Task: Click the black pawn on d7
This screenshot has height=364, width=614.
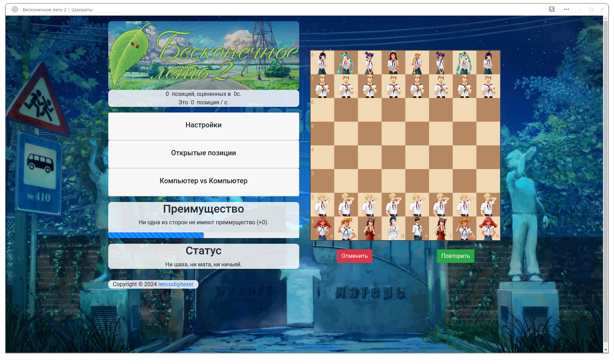Action: click(393, 86)
